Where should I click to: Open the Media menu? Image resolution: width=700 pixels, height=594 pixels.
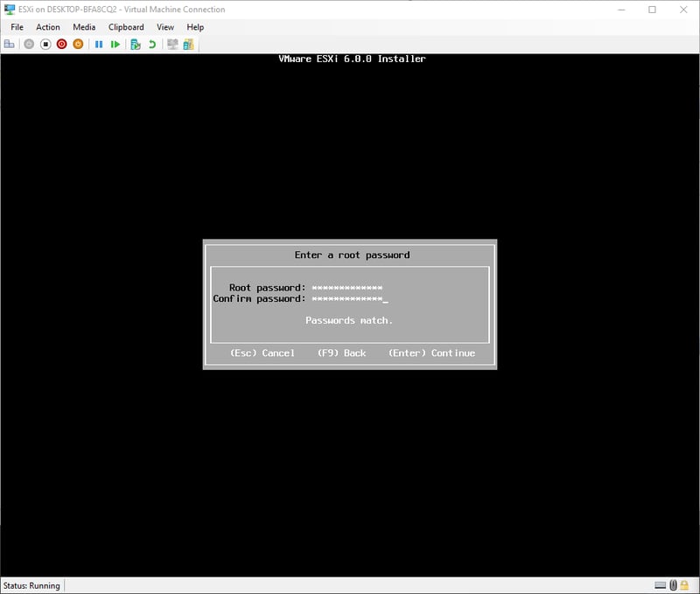[84, 27]
